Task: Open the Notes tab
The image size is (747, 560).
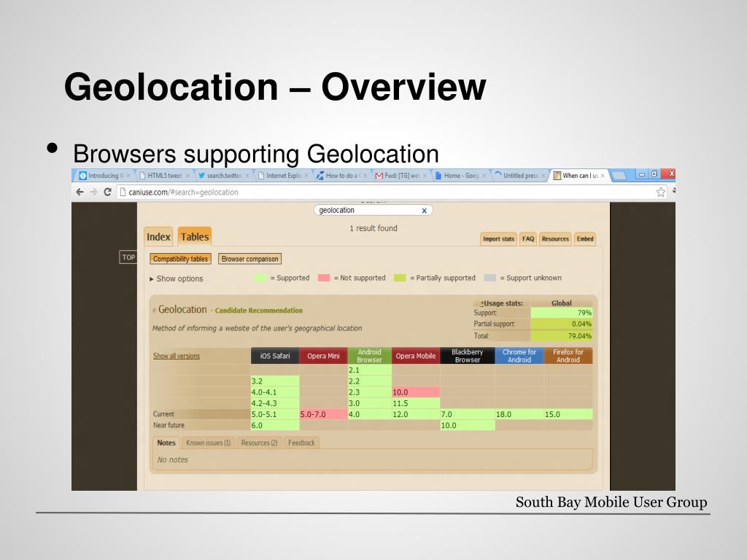Action: point(166,443)
